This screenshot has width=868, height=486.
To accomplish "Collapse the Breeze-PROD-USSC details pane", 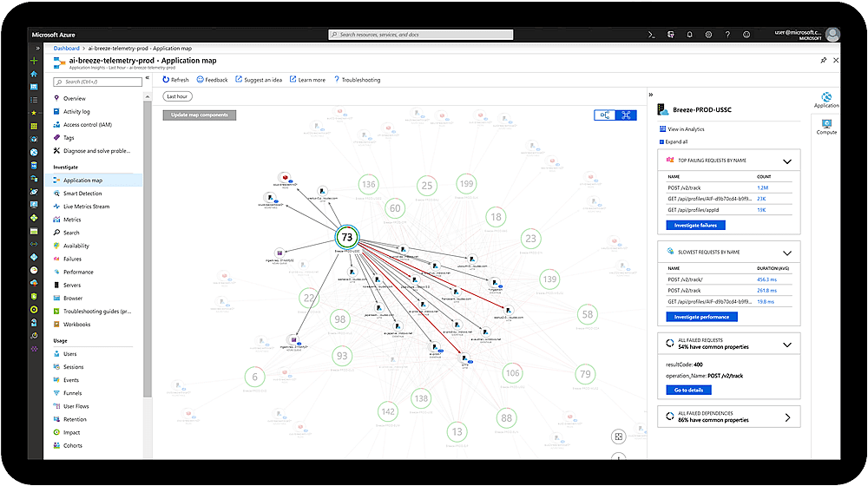I will coord(651,95).
